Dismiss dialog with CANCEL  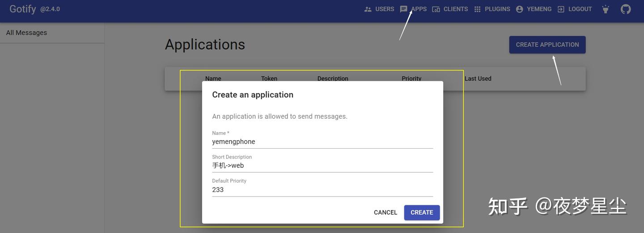click(x=386, y=212)
